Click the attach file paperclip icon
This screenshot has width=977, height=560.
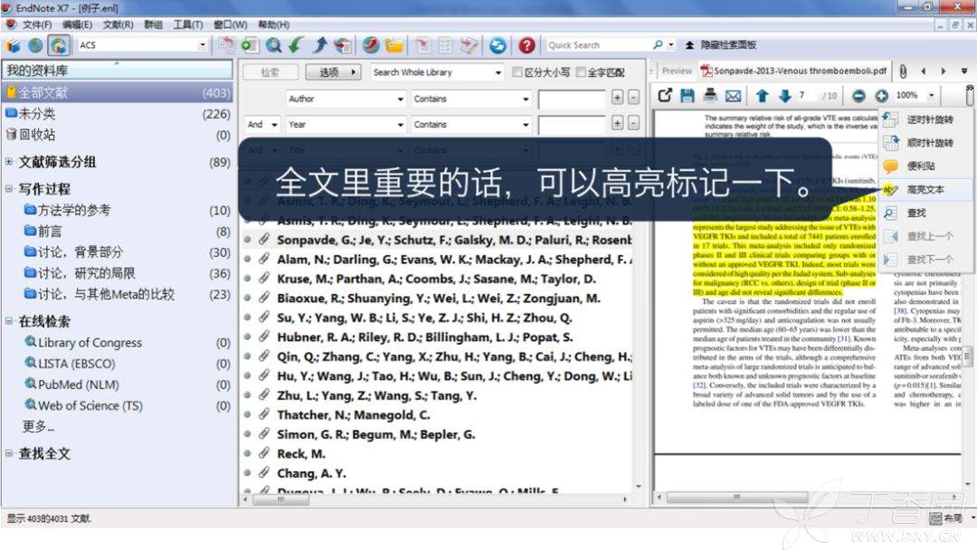point(903,71)
